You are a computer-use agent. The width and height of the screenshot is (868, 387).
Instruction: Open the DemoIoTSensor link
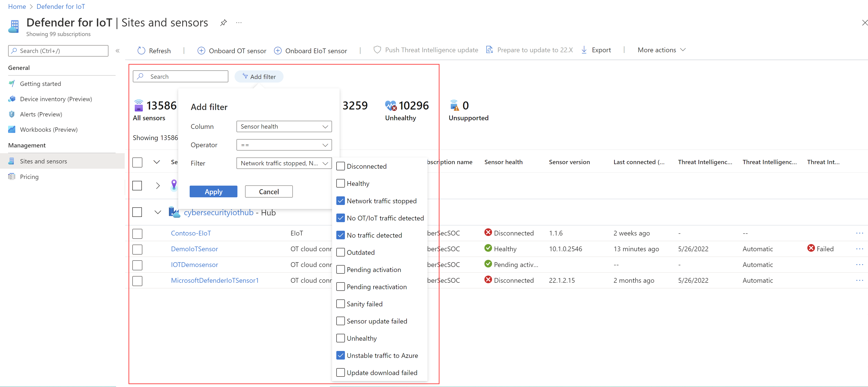pyautogui.click(x=194, y=249)
